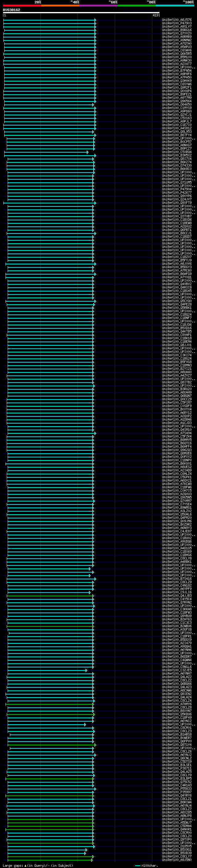This screenshot has width=197, height=868.
Task: Open the UniRef100_P47903 hit
Action: [x=177, y=23]
